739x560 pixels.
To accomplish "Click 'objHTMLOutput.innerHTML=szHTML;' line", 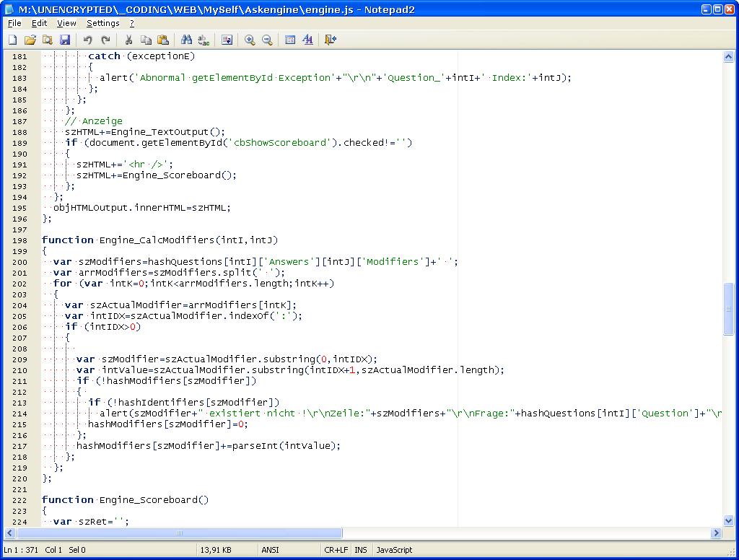I will pyautogui.click(x=142, y=208).
